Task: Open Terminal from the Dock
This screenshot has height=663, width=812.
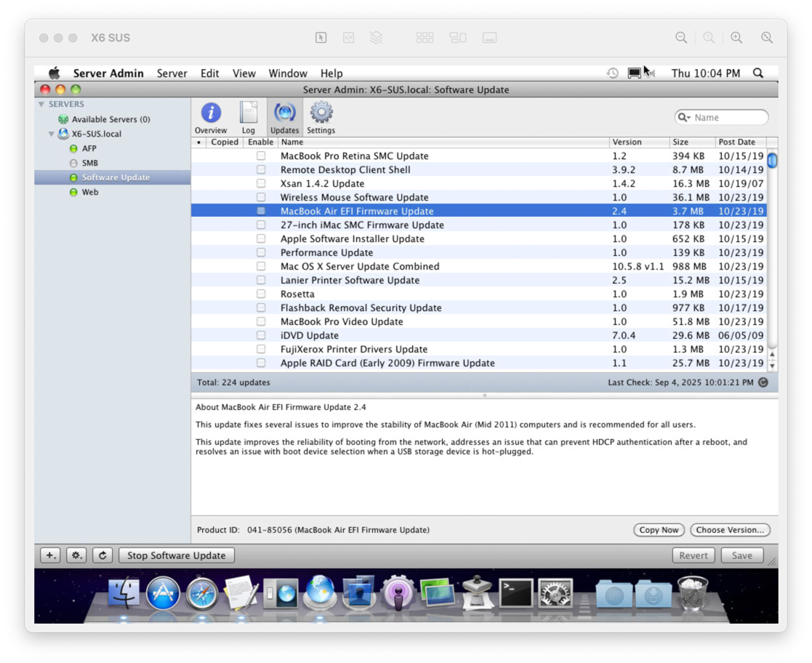Action: click(516, 593)
